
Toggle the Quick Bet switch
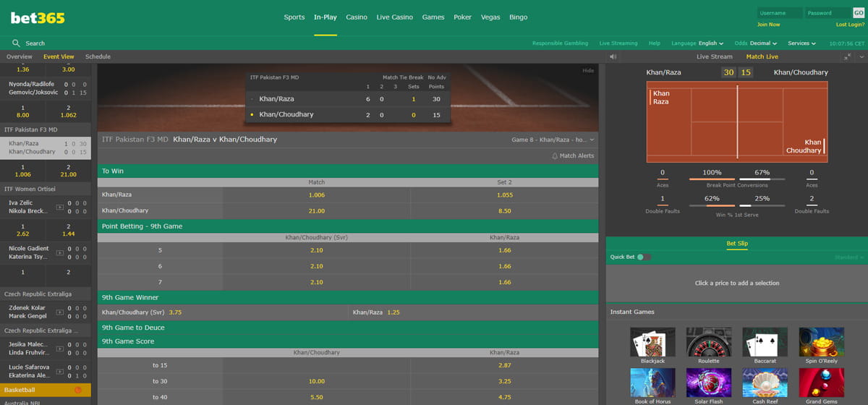[644, 257]
